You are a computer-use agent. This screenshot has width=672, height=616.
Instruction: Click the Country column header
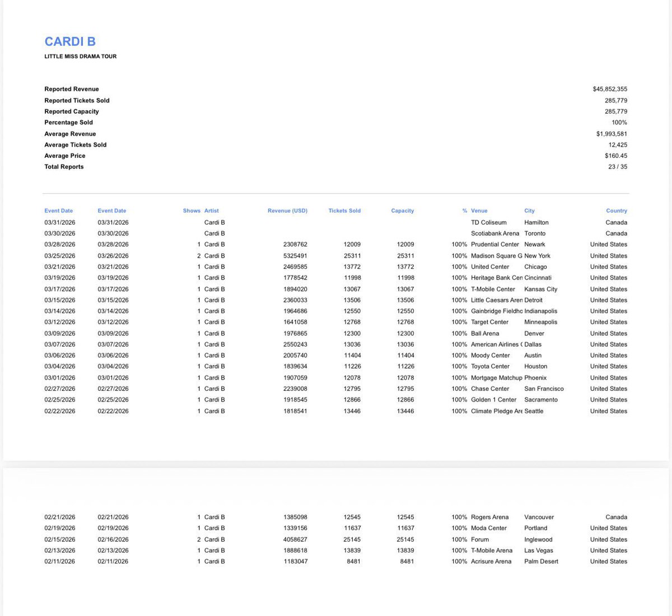pyautogui.click(x=617, y=211)
